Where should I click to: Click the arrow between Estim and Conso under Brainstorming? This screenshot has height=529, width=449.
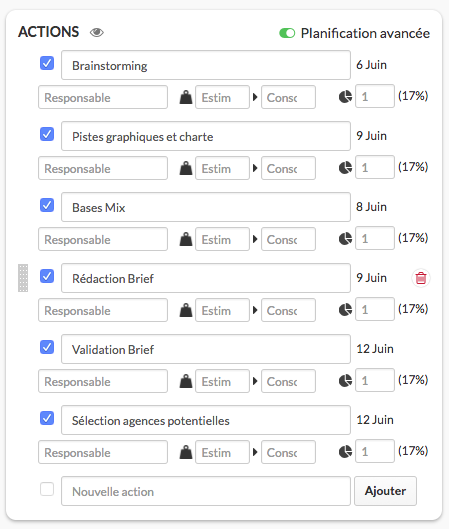pos(255,97)
